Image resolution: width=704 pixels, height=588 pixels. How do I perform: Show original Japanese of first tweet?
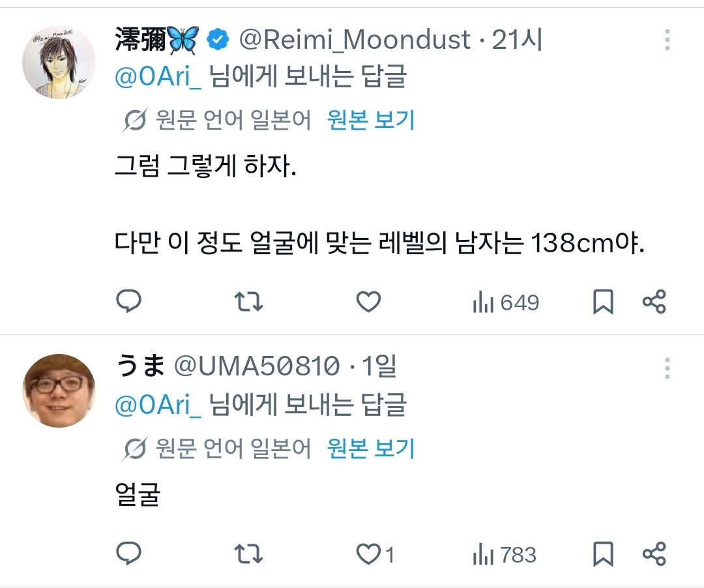point(371,120)
